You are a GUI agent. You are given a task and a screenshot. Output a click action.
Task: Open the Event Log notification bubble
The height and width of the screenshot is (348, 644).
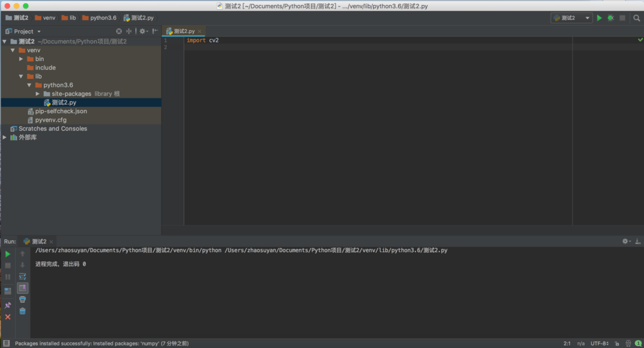[638, 343]
